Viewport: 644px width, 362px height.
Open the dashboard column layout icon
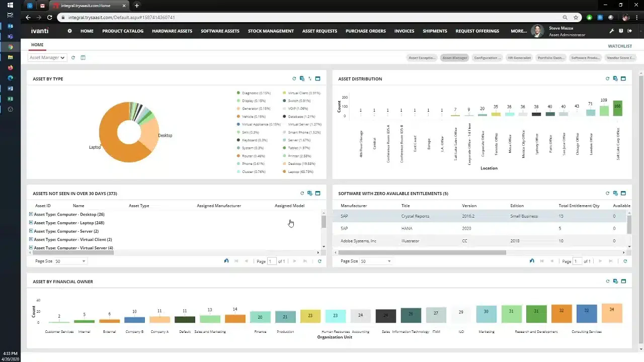(x=83, y=57)
